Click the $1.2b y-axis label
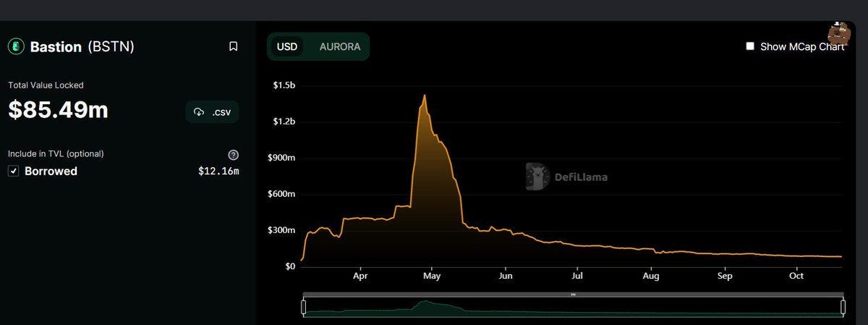The image size is (868, 325). click(284, 122)
